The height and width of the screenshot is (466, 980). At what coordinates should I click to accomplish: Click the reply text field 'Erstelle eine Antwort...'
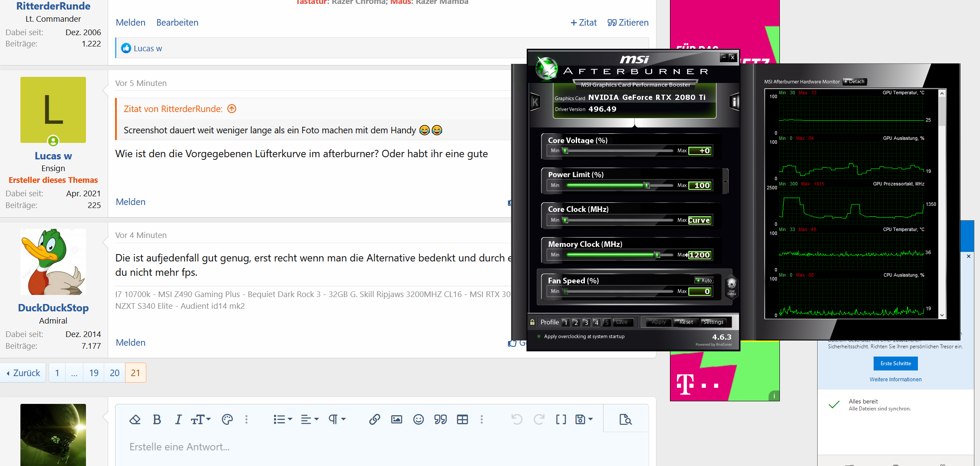point(382,447)
